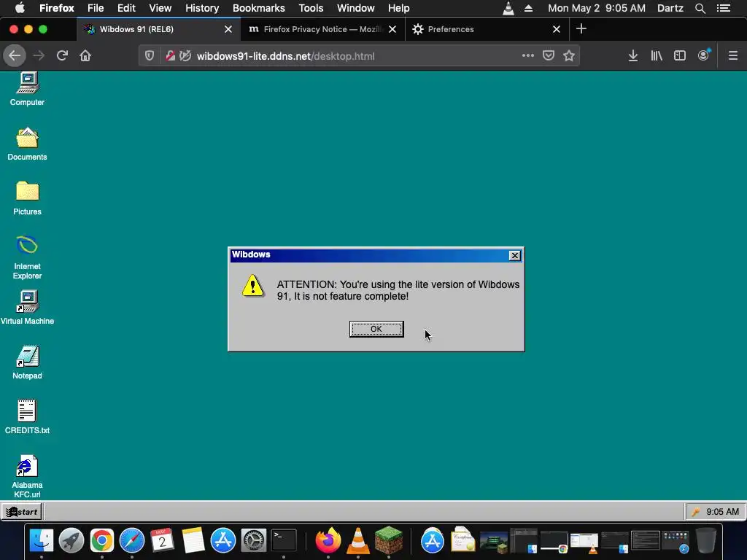Viewport: 747px width, 560px height.
Task: Open System Preferences gear in Dock
Action: click(253, 541)
